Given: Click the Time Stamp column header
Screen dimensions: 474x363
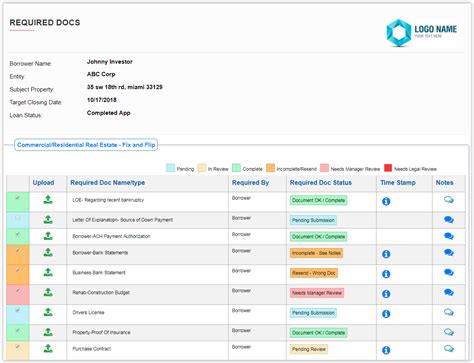Looking at the screenshot, I should coord(398,183).
